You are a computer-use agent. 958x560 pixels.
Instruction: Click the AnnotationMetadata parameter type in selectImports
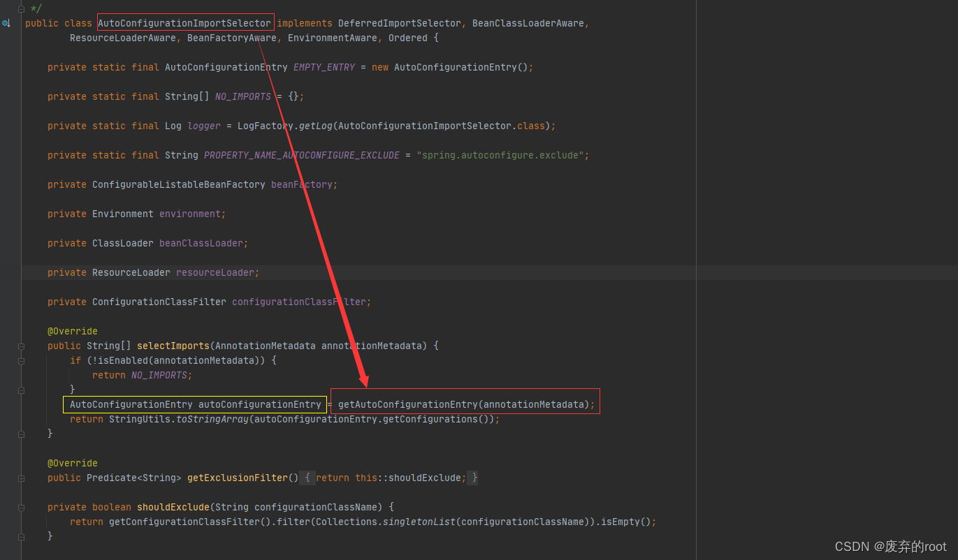click(x=266, y=346)
